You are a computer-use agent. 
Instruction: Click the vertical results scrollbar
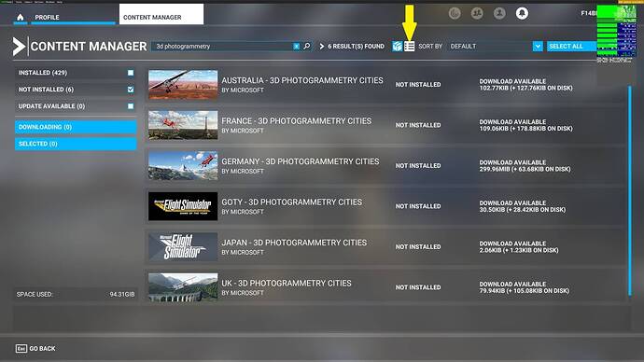click(x=630, y=190)
